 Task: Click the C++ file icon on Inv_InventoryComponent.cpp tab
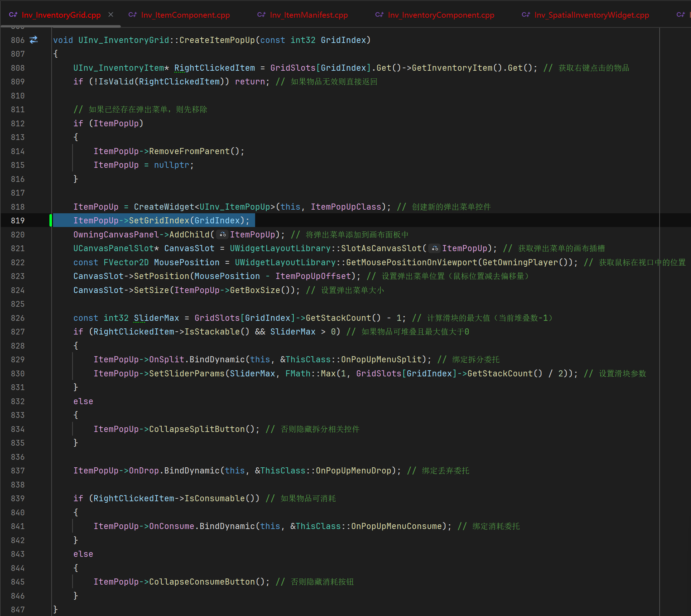[380, 14]
